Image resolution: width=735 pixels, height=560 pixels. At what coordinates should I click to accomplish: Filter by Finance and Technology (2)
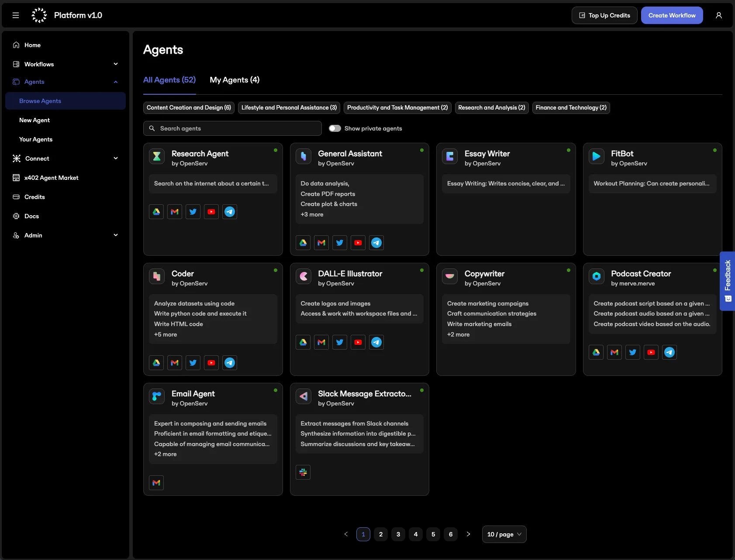pyautogui.click(x=571, y=107)
